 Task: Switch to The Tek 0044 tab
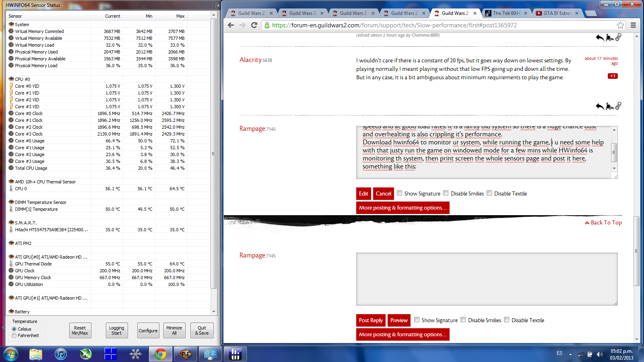tap(506, 13)
